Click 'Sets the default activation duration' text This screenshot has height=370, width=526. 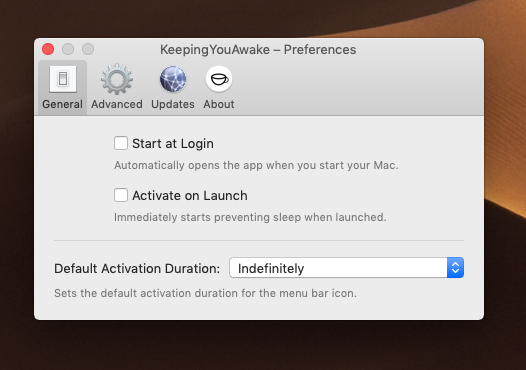[x=205, y=293]
